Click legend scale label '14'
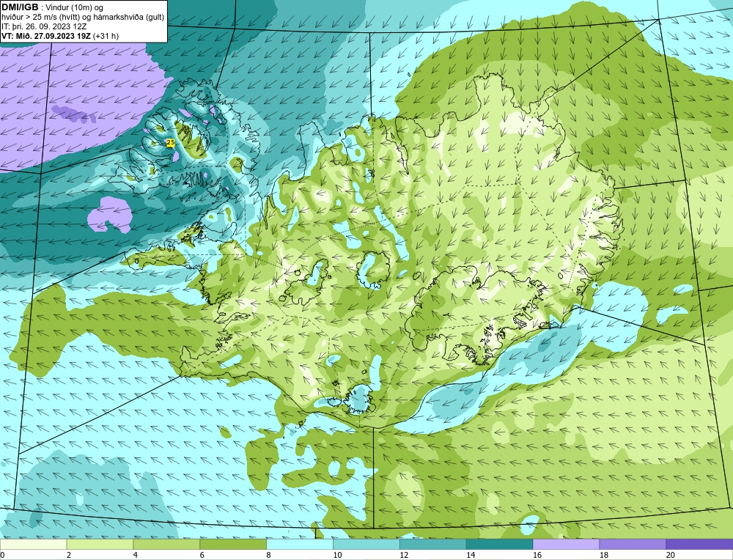The image size is (733, 560). click(471, 555)
